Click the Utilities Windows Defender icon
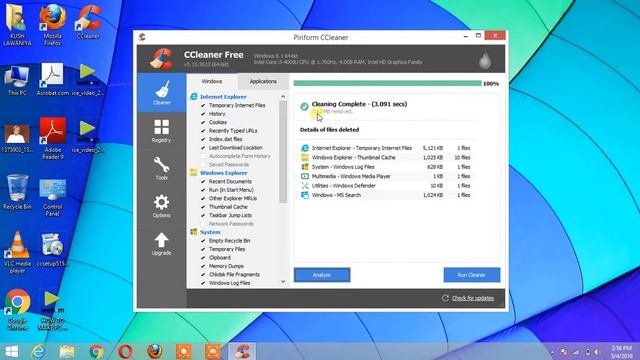 pos(305,185)
